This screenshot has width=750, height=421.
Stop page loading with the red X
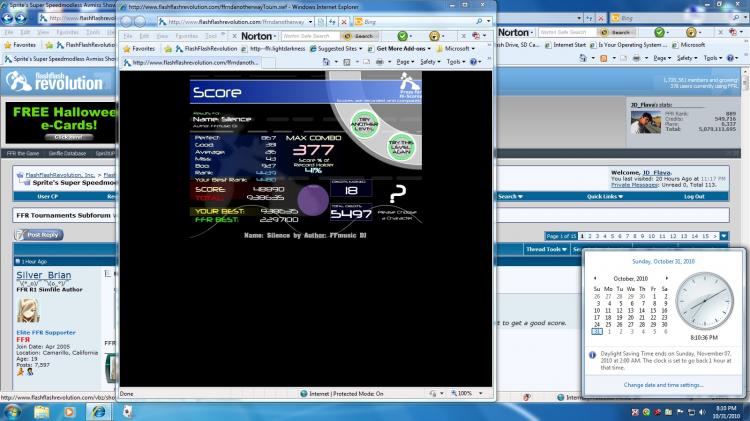pos(343,22)
